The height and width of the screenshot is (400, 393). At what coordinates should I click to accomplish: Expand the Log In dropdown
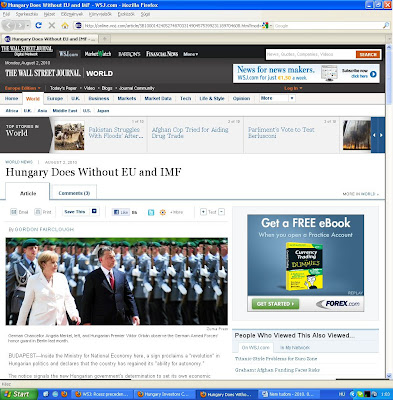[x=293, y=88]
